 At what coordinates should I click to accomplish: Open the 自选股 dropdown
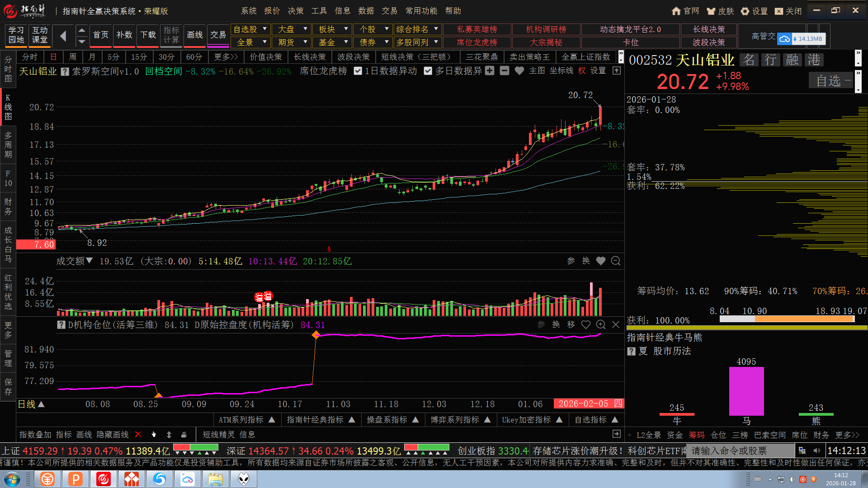(x=250, y=29)
